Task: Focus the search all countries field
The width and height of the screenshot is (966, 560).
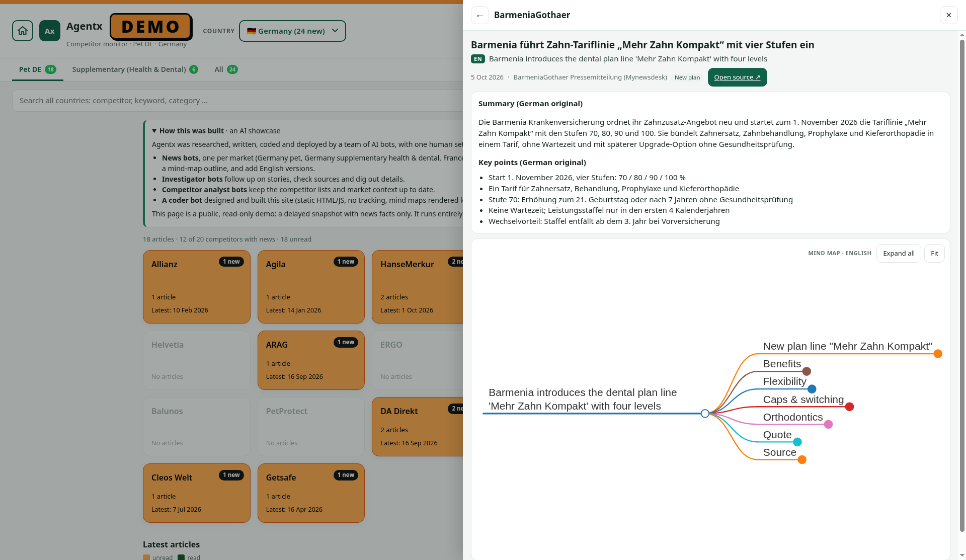Action: click(x=237, y=101)
